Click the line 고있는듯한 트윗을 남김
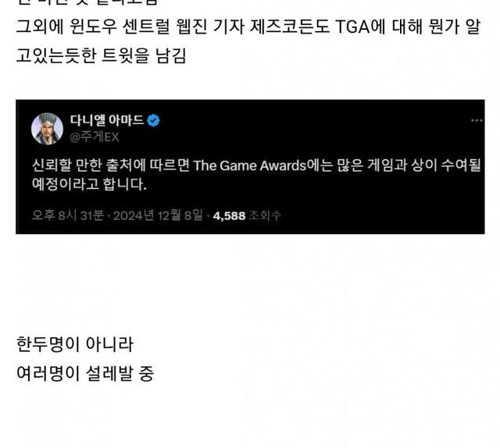 101,55
